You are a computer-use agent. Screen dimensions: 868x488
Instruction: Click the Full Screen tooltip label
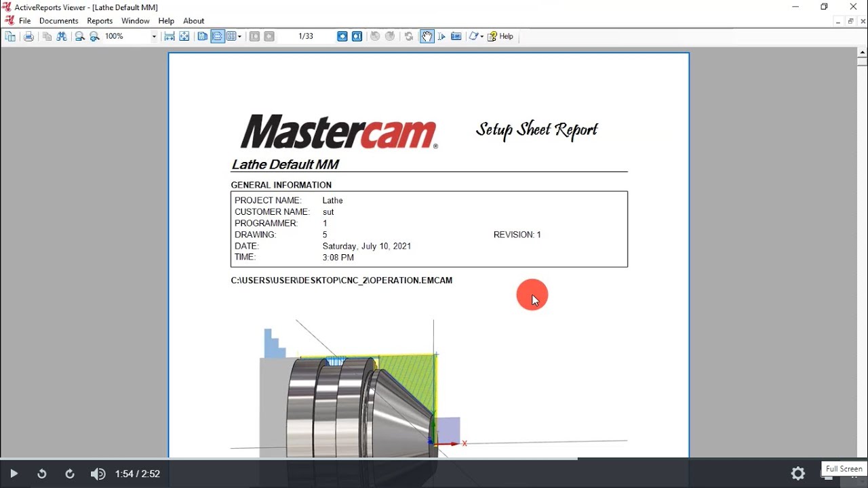(844, 469)
